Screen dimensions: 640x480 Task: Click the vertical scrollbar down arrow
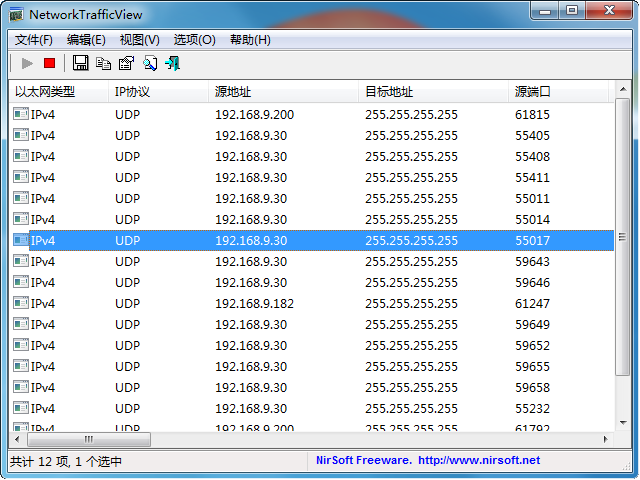pyautogui.click(x=622, y=424)
